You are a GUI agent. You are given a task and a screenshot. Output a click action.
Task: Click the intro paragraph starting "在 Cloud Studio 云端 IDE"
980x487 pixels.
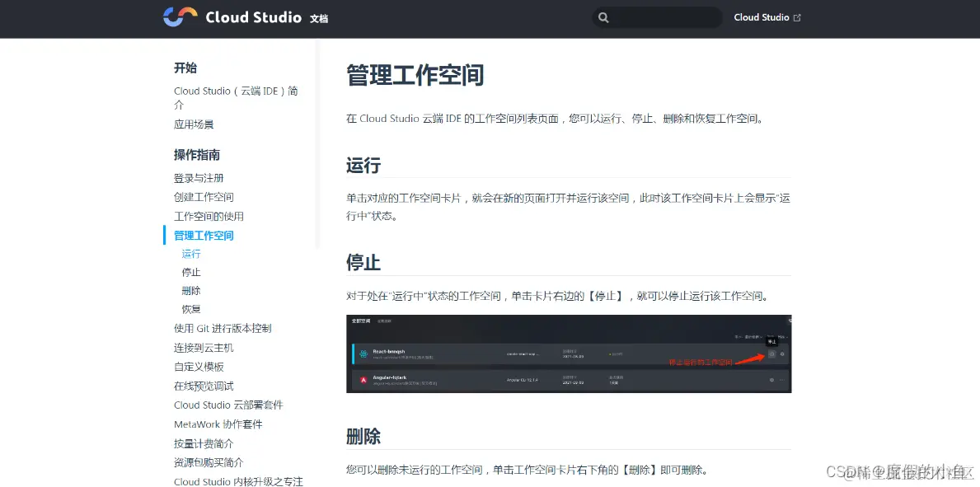[555, 118]
